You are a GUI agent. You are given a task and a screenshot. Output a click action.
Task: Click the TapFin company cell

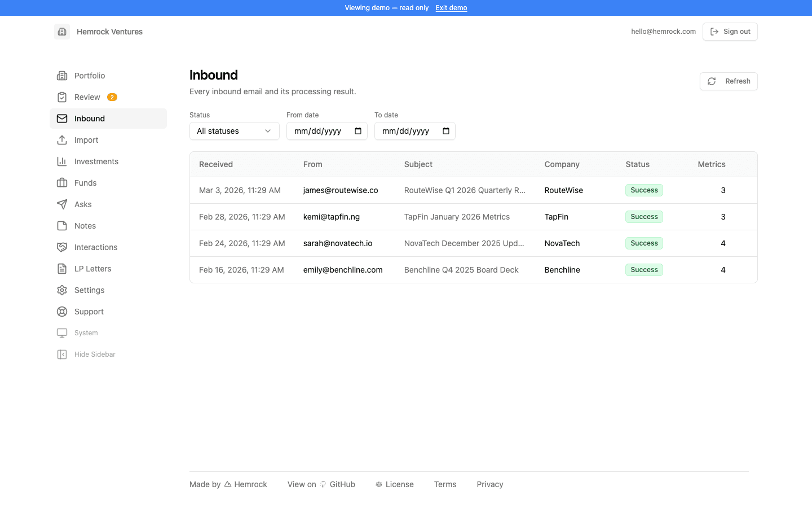(x=557, y=217)
